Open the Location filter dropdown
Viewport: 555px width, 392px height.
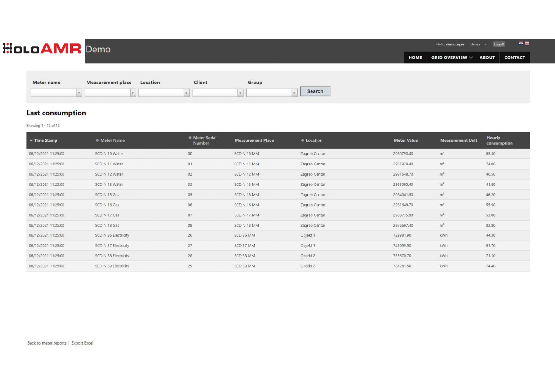tap(186, 93)
